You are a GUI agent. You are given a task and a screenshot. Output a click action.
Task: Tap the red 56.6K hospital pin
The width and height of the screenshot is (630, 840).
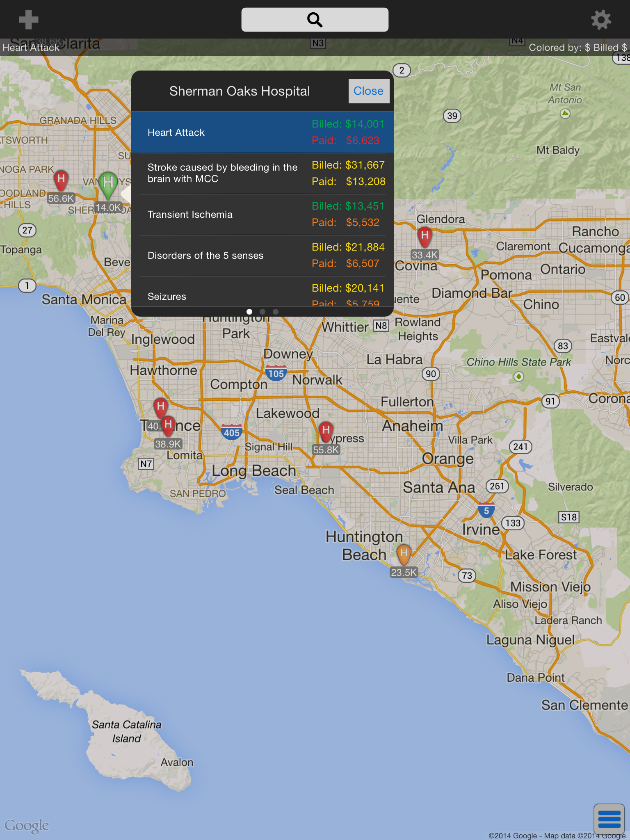[x=61, y=180]
